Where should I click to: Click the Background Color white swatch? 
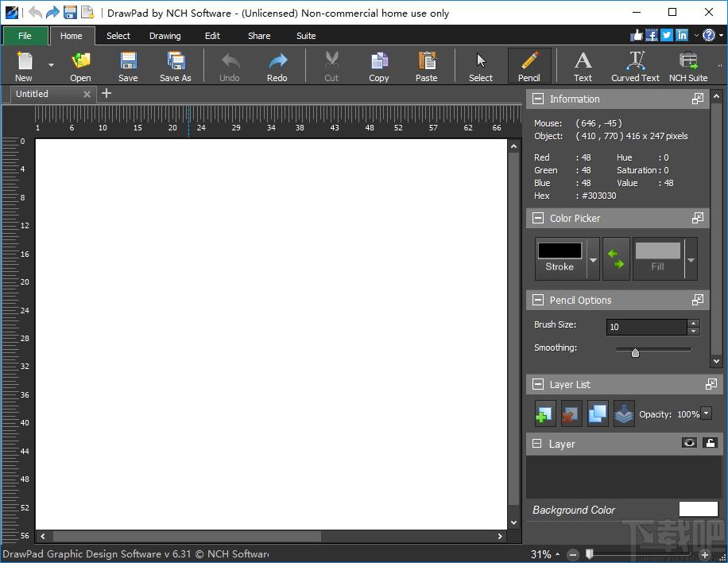click(699, 509)
